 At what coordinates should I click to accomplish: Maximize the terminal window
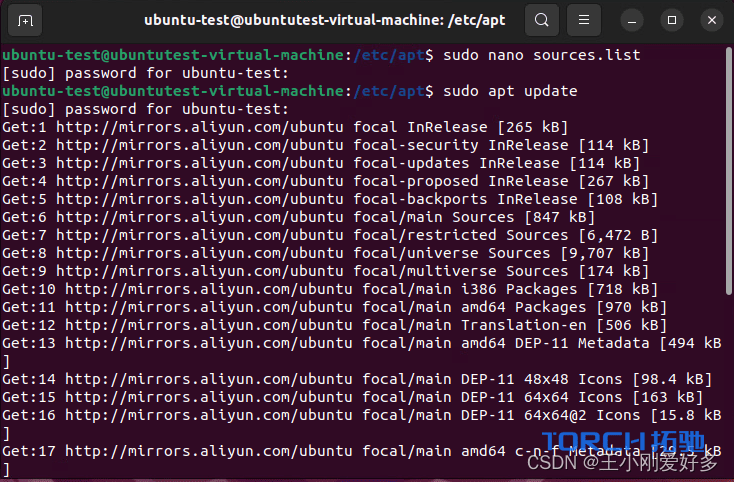point(672,21)
